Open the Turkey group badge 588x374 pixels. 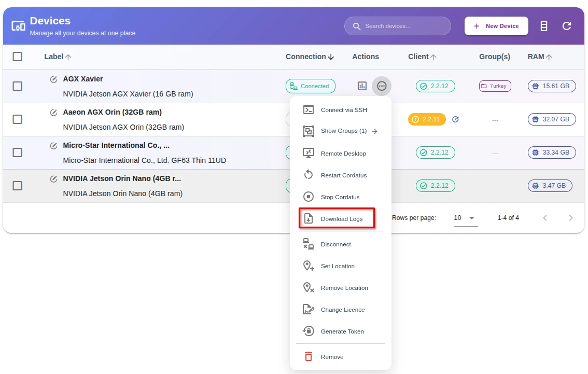click(x=495, y=86)
